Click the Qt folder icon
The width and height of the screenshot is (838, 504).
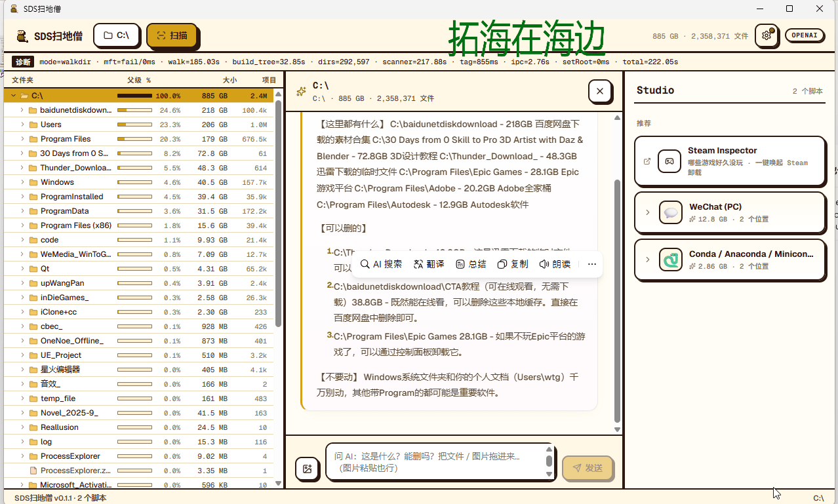coord(33,269)
